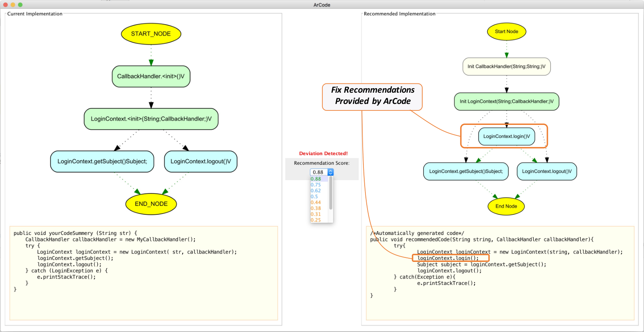Select the orange 0.44 score entry
This screenshot has width=644, height=332.
coord(316,203)
